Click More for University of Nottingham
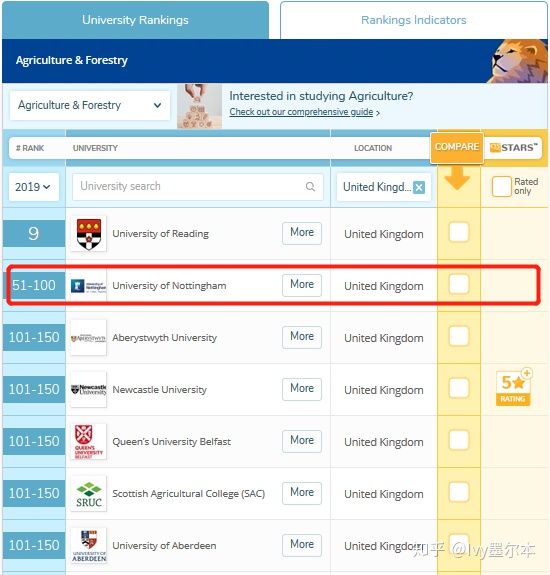The width and height of the screenshot is (550, 575). coord(302,285)
